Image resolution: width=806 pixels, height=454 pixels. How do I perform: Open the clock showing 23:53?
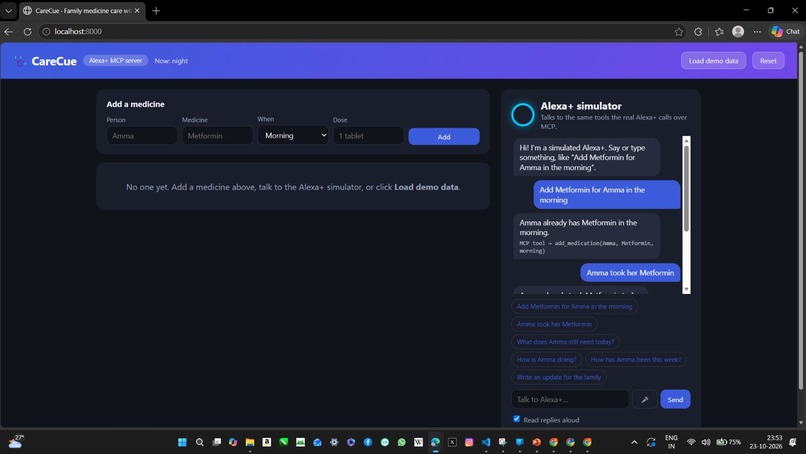766,442
